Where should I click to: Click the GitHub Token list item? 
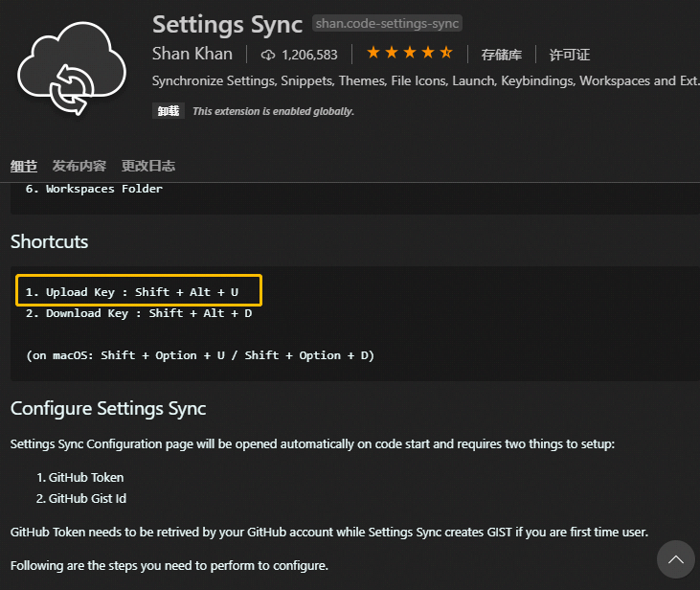(x=79, y=477)
